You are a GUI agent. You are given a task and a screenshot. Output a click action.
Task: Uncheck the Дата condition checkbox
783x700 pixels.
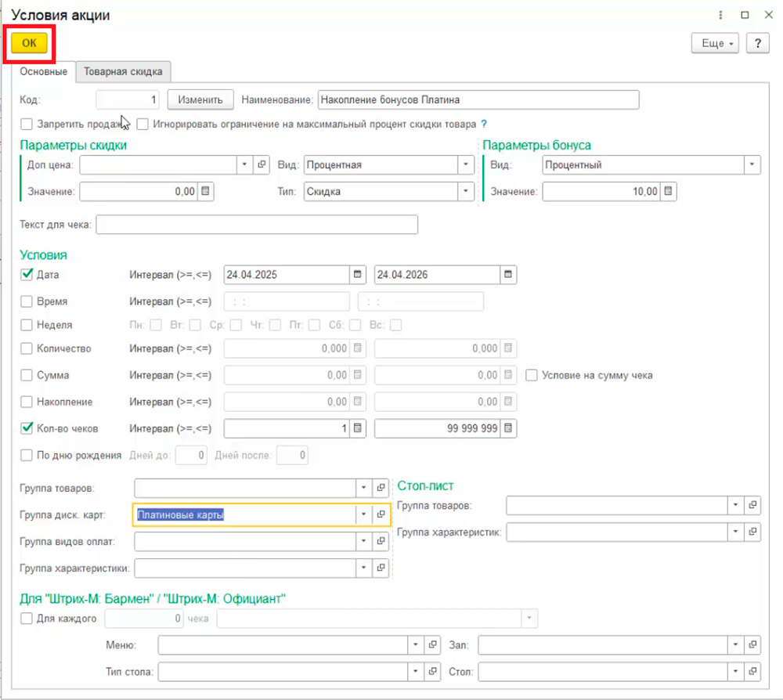pos(27,275)
